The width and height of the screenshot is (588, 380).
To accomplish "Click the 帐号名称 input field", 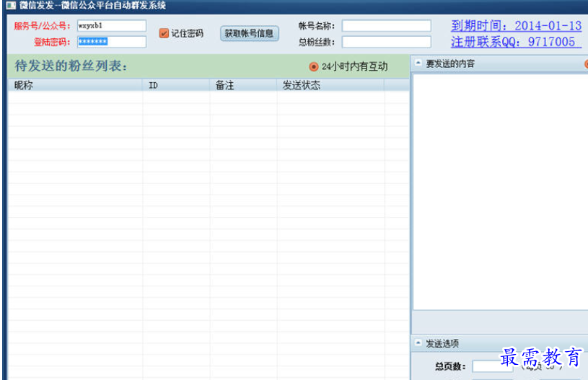I will 386,25.
